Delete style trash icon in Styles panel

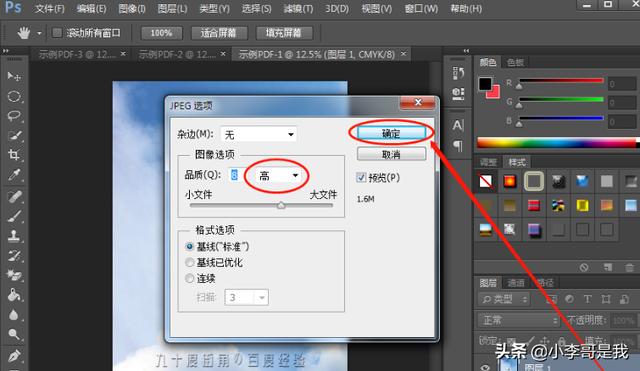[x=629, y=267]
